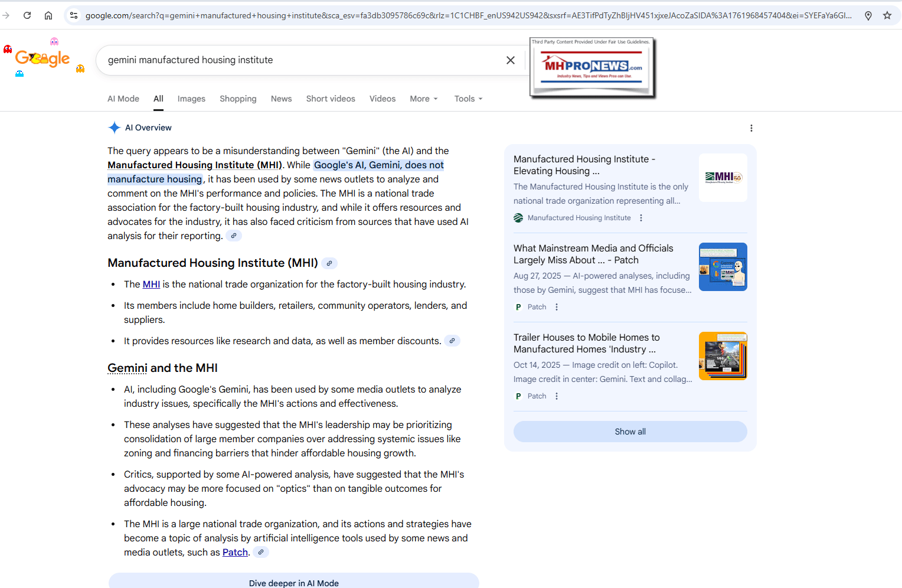This screenshot has width=902, height=588.
Task: Switch to the News results tab
Action: [281, 99]
